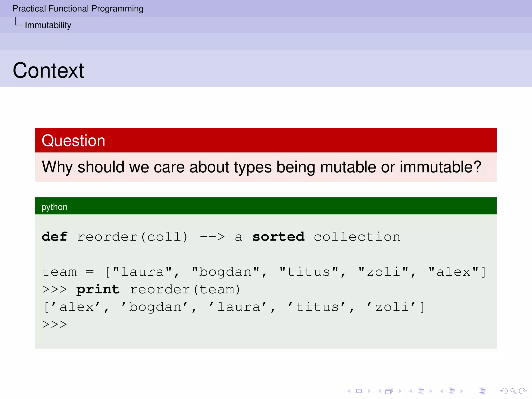Click the green python block header
Viewport: 532px width, 399px height.
[x=266, y=206]
